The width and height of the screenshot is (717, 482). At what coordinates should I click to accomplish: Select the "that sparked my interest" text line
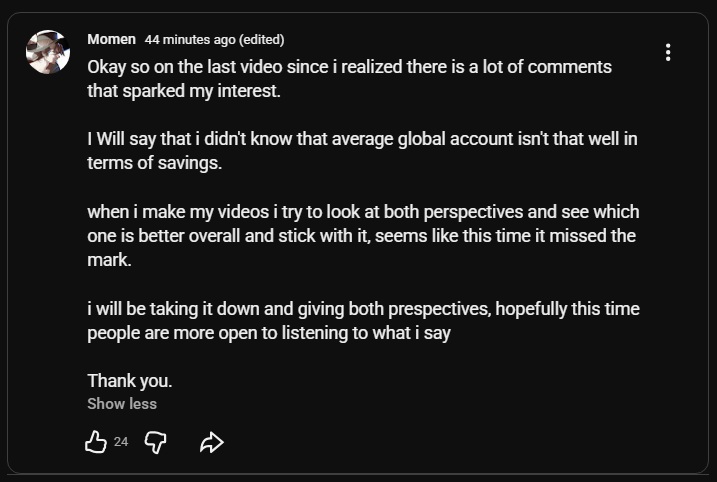pyautogui.click(x=184, y=91)
